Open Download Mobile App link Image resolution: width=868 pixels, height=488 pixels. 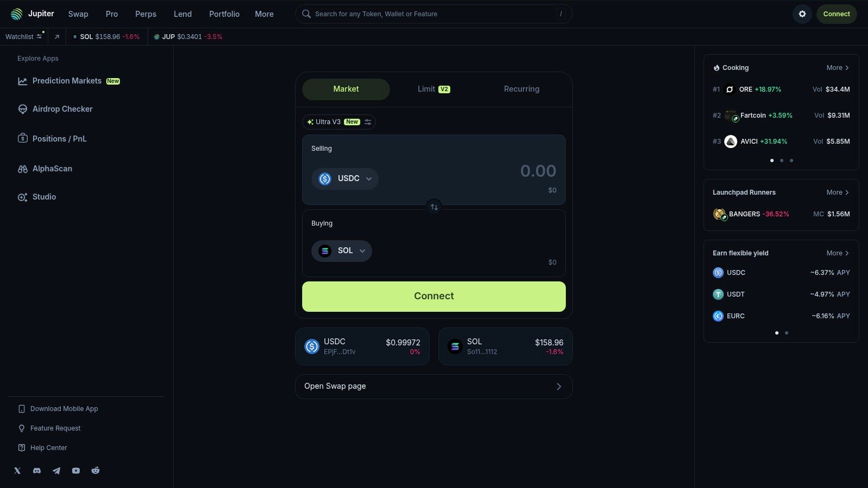(x=58, y=409)
